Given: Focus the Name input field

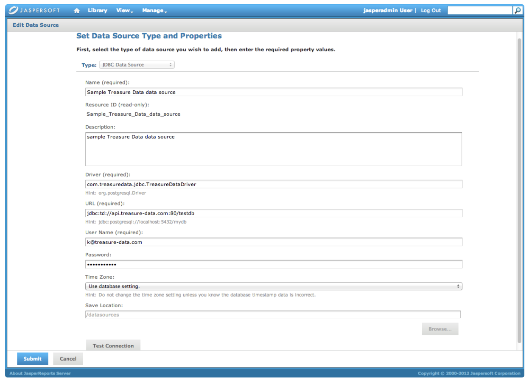Looking at the screenshot, I should (273, 92).
